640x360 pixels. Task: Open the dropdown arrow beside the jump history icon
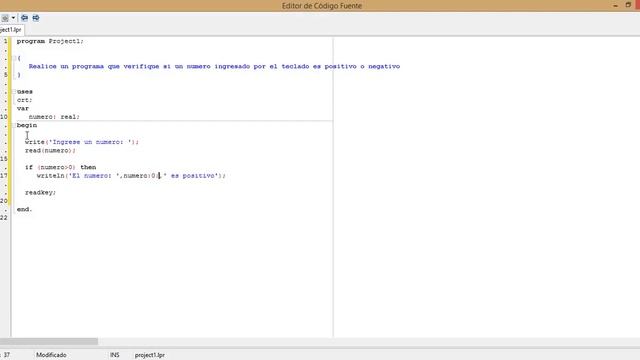pos(13,18)
